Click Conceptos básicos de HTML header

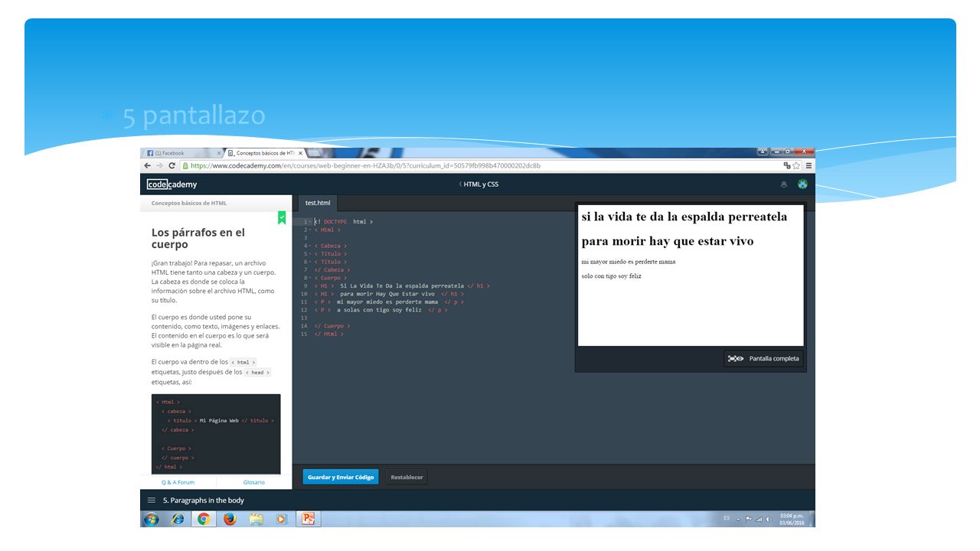189,203
